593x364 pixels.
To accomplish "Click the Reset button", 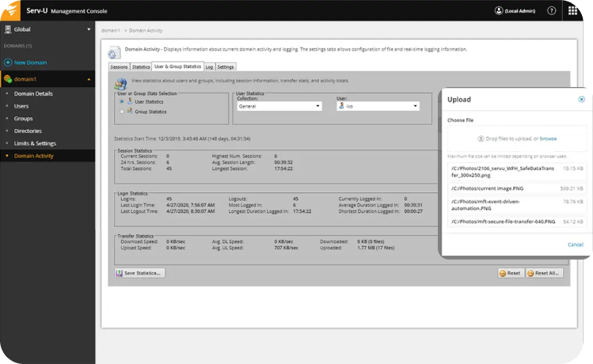I will coord(511,273).
